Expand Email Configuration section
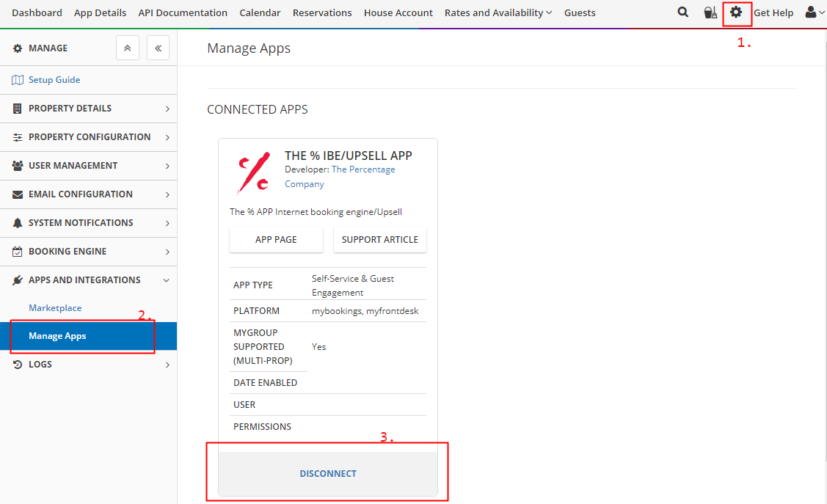The height and width of the screenshot is (504, 827). click(x=167, y=194)
